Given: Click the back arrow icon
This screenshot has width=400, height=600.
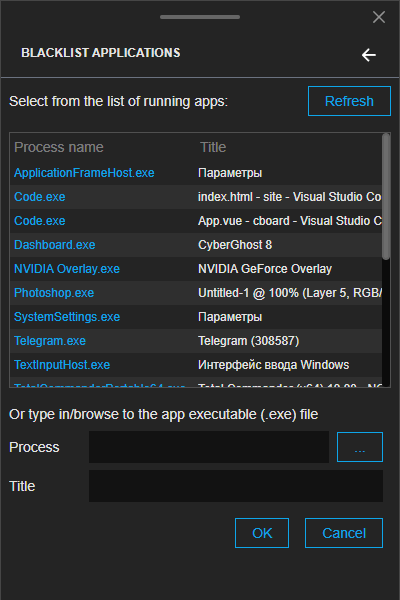Looking at the screenshot, I should (369, 55).
